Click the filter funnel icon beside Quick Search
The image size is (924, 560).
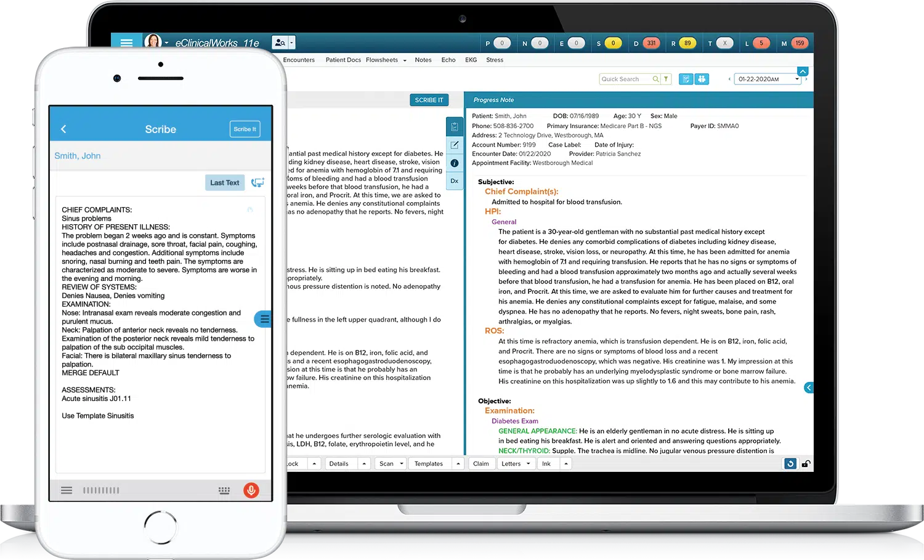(x=666, y=79)
